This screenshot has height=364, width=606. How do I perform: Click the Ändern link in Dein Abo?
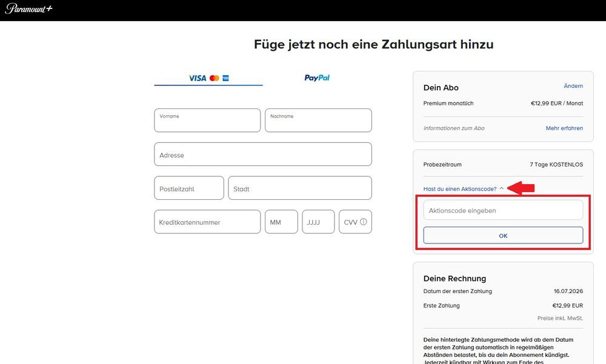[573, 86]
